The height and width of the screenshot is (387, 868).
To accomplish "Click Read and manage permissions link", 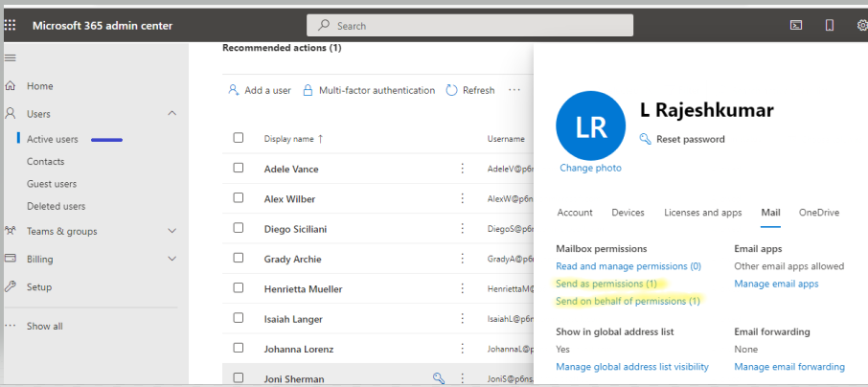I will (x=628, y=266).
